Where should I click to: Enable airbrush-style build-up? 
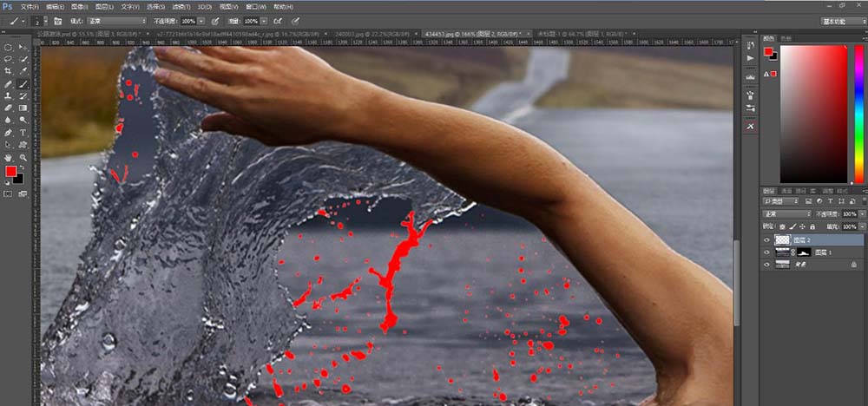click(278, 21)
